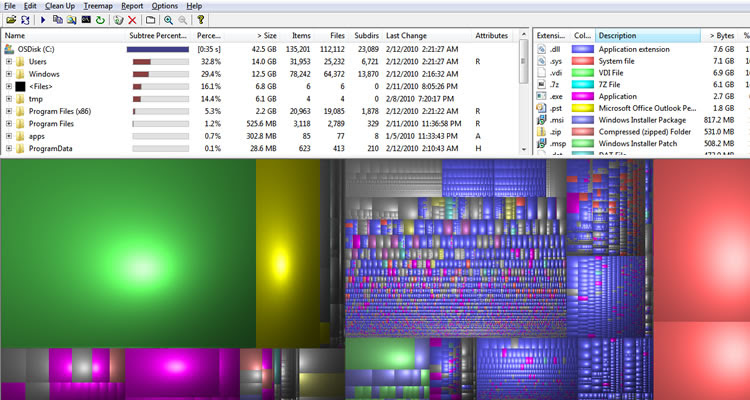Screen dimensions: 750x400
Task: Select the tall yellow treemap block
Action: pos(288,253)
